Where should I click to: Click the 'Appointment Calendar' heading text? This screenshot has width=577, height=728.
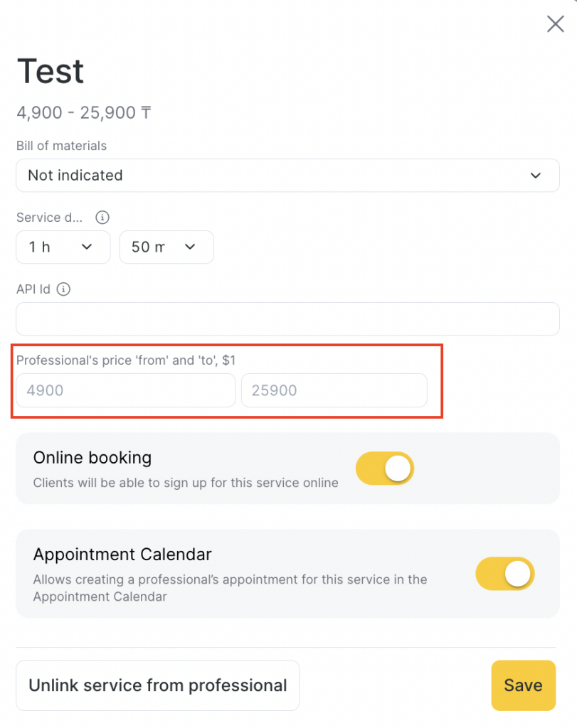pos(122,554)
